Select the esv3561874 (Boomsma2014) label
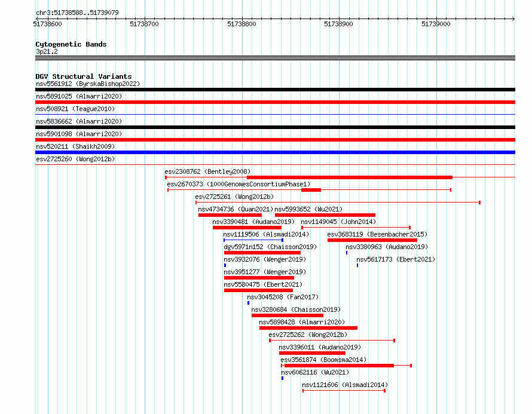 [x=323, y=360]
